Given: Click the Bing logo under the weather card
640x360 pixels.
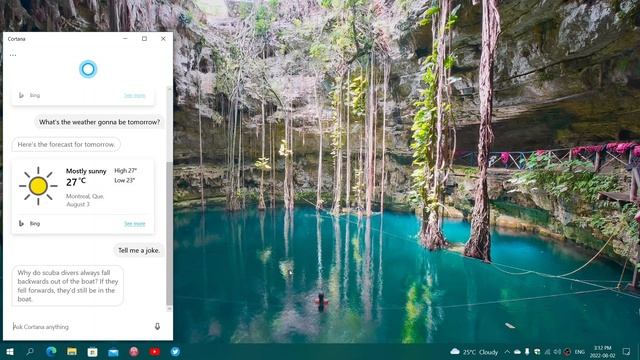Looking at the screenshot, I should click(21, 223).
